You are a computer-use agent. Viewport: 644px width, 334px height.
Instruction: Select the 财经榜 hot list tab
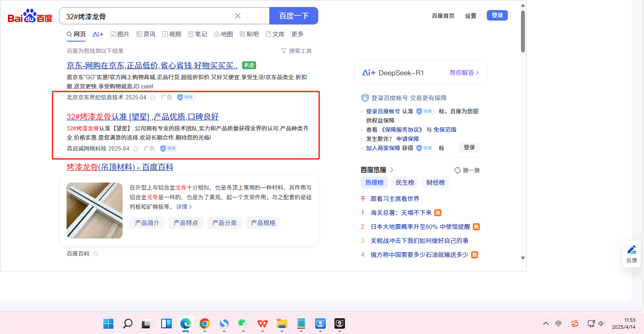click(x=435, y=183)
